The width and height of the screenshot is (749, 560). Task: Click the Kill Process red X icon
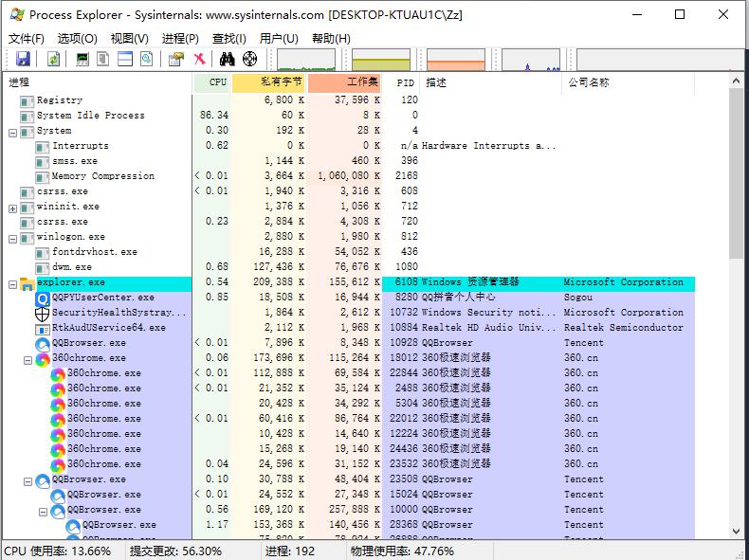tap(200, 59)
